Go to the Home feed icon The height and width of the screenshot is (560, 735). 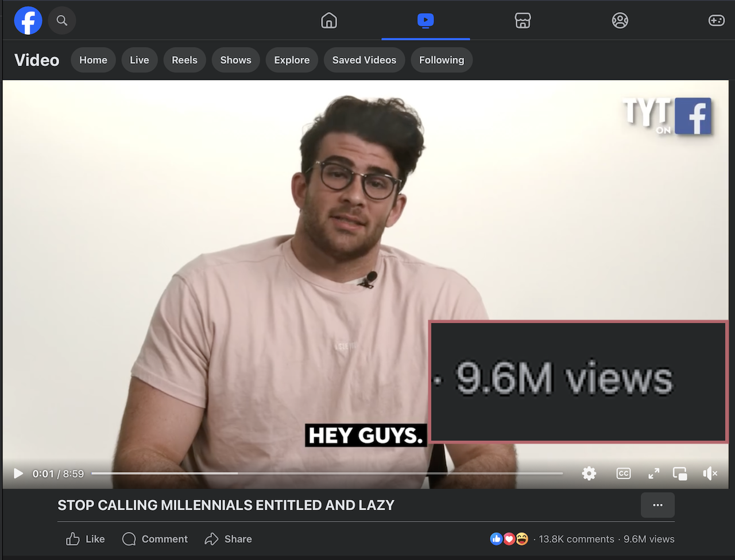click(x=329, y=21)
